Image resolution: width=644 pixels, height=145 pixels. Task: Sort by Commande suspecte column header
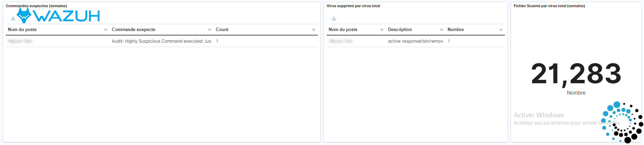[x=134, y=30]
